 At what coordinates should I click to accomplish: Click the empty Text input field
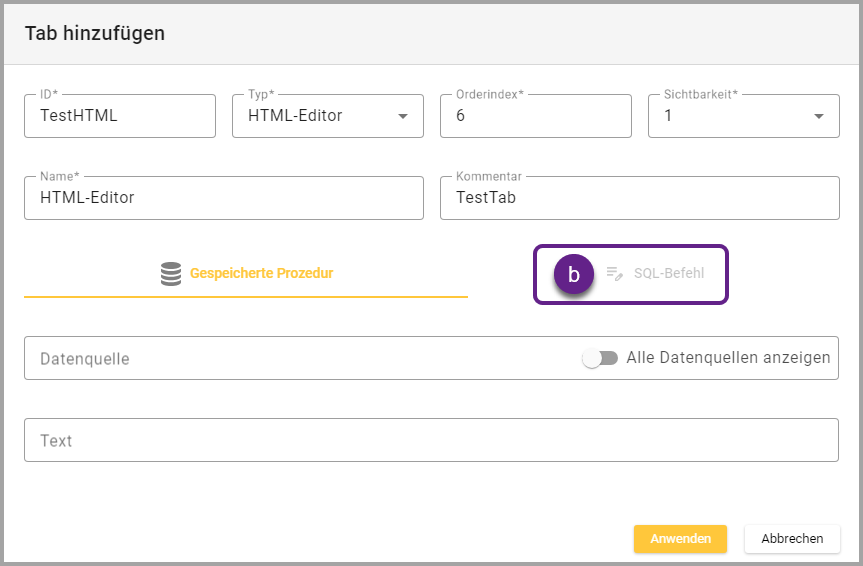coord(431,440)
